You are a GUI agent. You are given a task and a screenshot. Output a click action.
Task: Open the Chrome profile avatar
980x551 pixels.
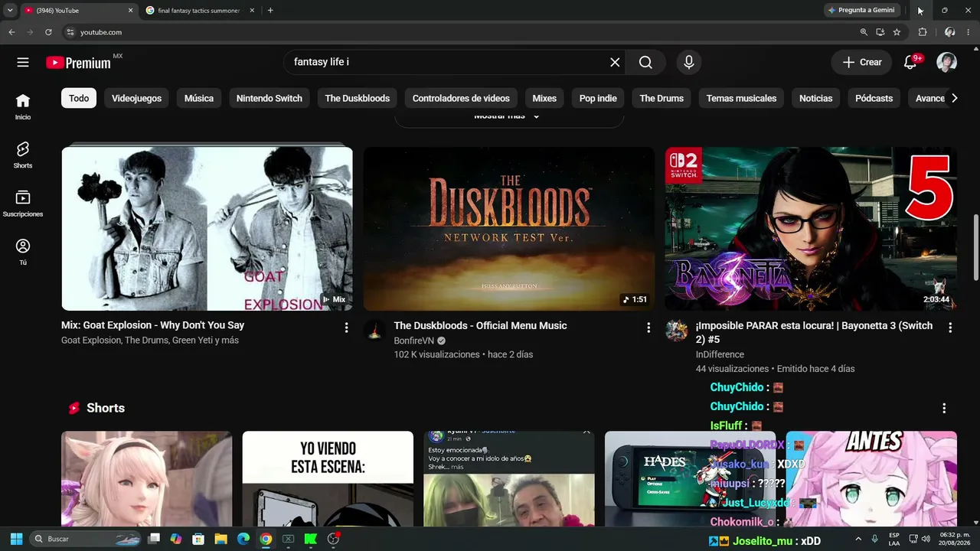(949, 32)
